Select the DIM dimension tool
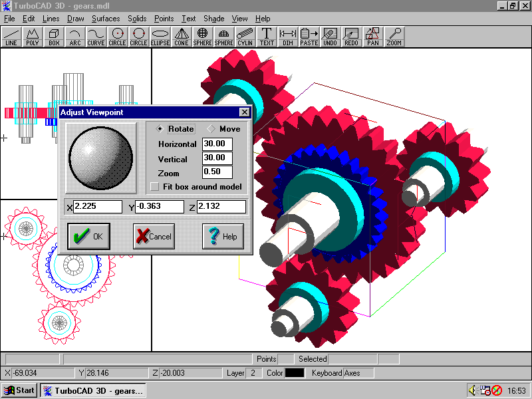Image resolution: width=532 pixels, height=399 pixels. 288,37
